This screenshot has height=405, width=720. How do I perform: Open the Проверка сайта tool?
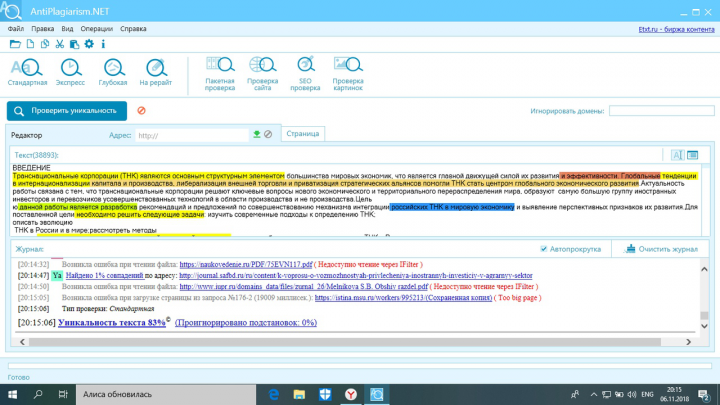tap(263, 73)
